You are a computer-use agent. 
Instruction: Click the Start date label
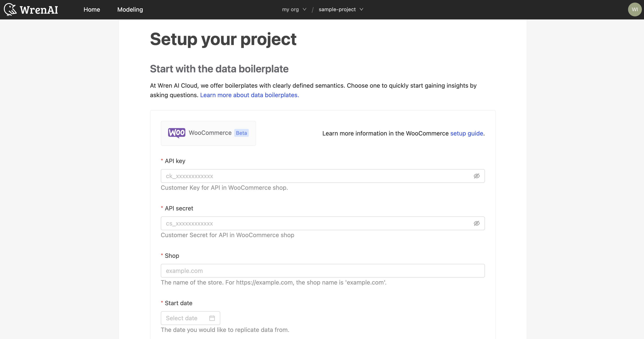point(178,303)
